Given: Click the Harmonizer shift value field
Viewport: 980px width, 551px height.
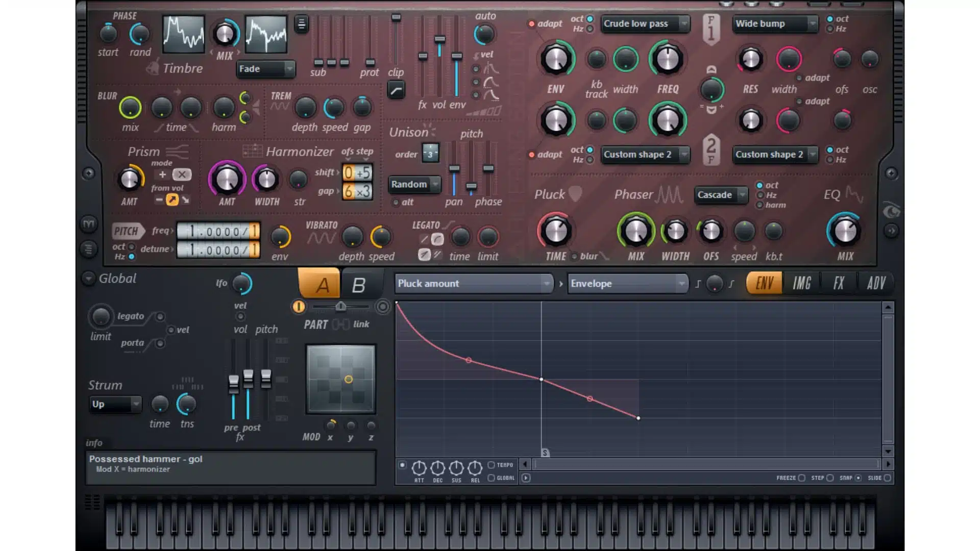Looking at the screenshot, I should point(357,173).
